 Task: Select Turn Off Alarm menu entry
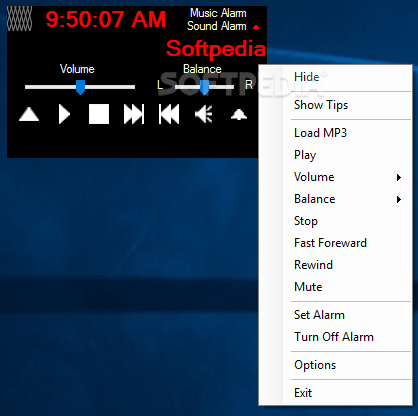(x=335, y=337)
